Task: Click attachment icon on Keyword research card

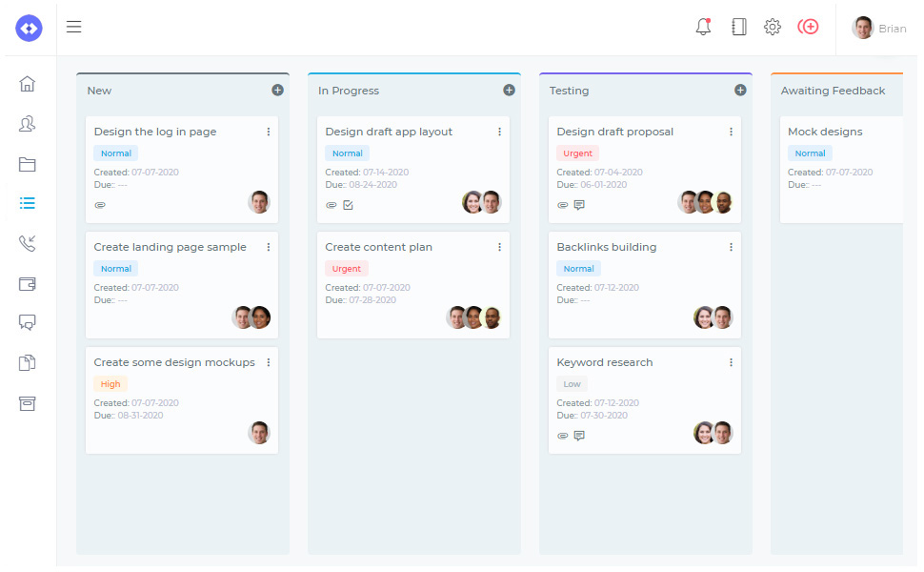Action: tap(563, 436)
